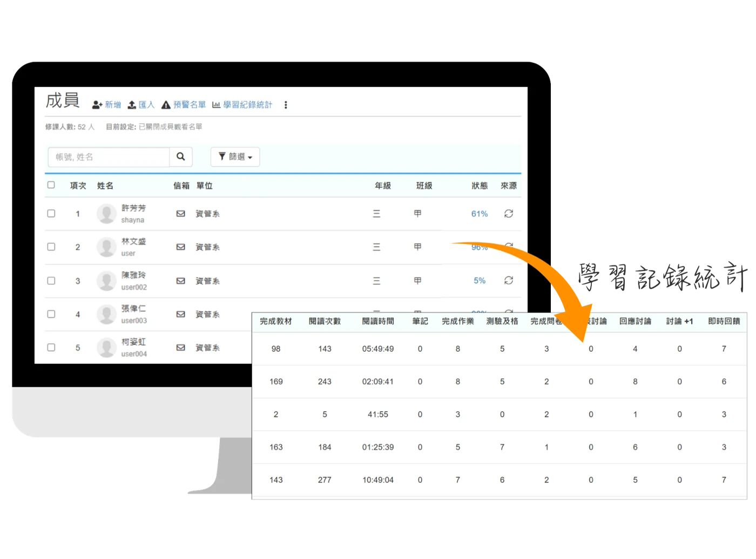The width and height of the screenshot is (756, 559).
Task: Click the 信箱 column header
Action: click(181, 186)
